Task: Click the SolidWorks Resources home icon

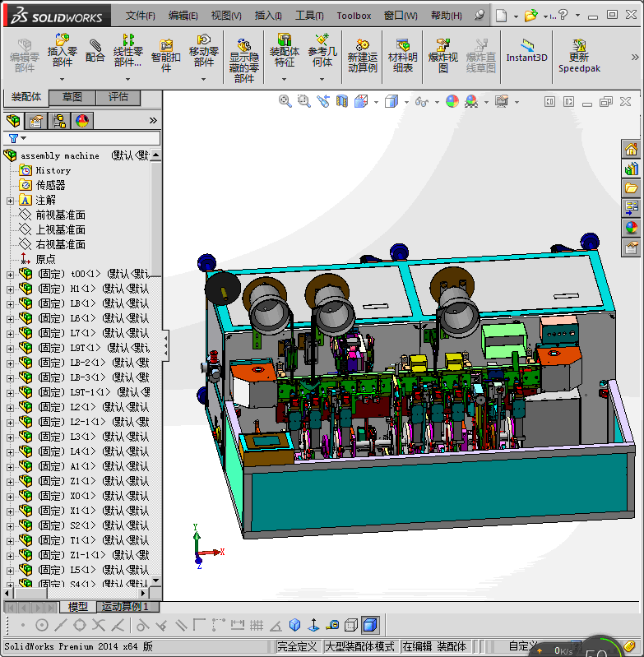Action: point(631,149)
